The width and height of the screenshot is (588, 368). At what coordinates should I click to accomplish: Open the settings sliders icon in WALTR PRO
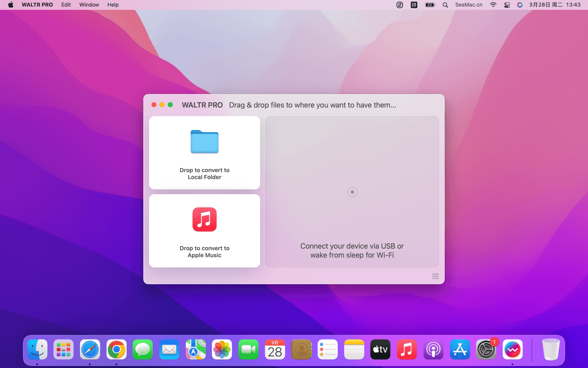point(435,276)
